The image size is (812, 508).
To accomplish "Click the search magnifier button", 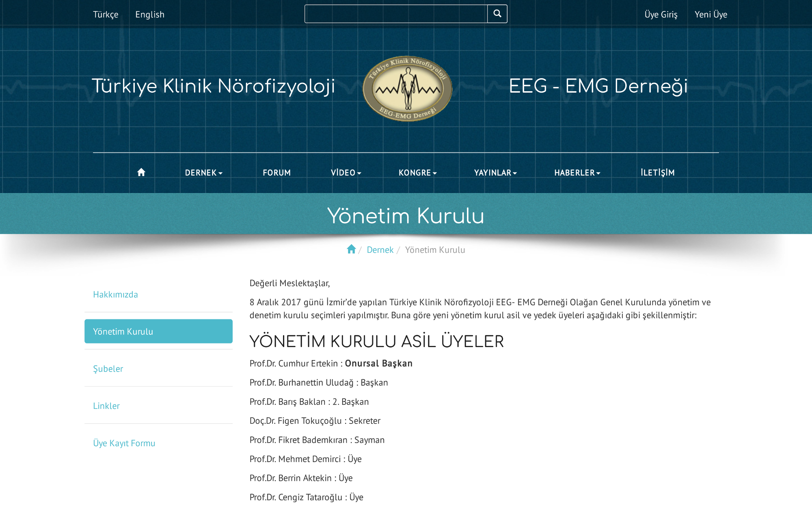I will coord(497,14).
